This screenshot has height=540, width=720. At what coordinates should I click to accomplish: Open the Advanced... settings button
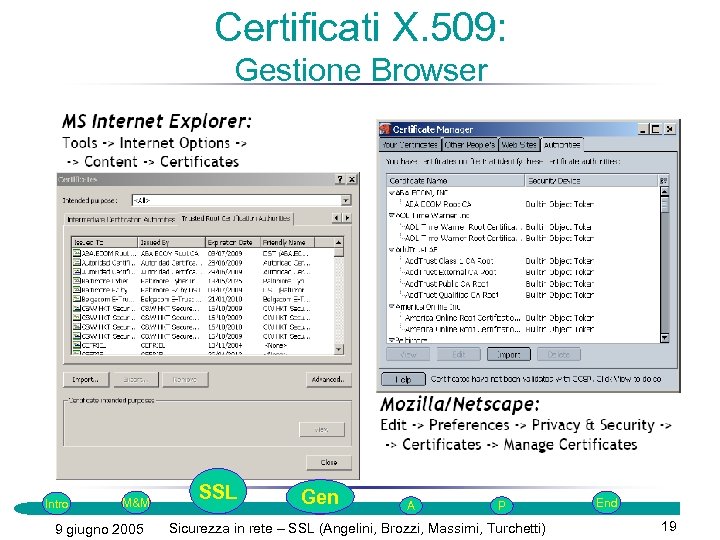click(328, 380)
